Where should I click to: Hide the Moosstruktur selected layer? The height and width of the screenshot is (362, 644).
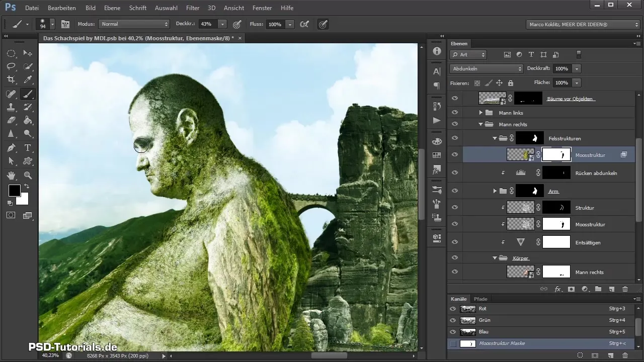coord(455,155)
